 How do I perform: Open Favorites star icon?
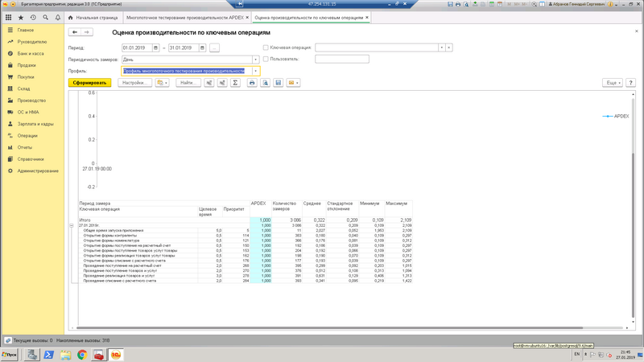pyautogui.click(x=21, y=18)
